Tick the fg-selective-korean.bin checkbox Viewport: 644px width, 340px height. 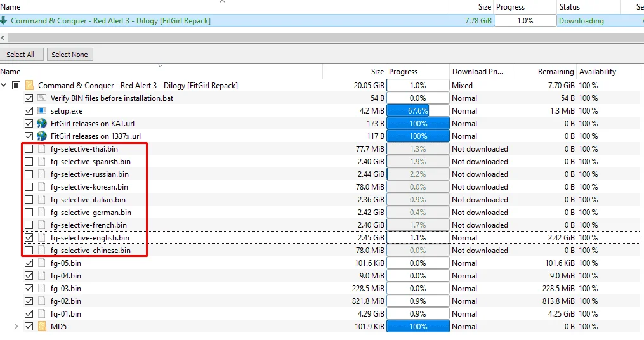click(29, 187)
